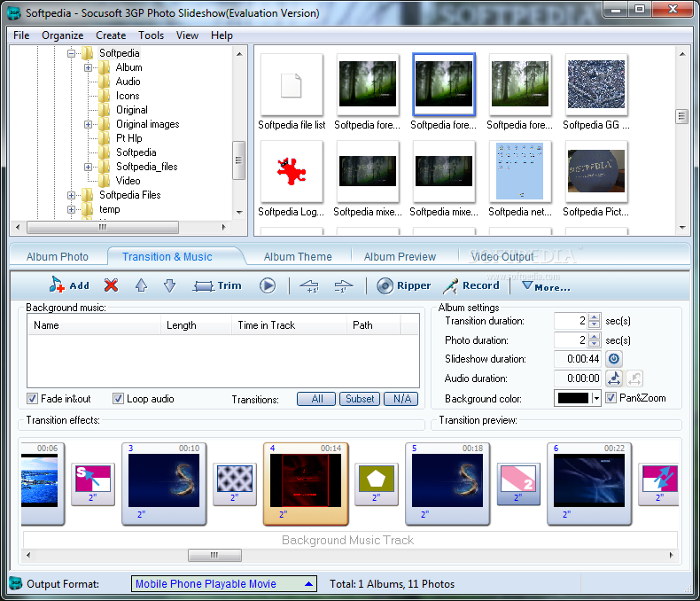Click the app icon beside Output Format
Viewport: 700px width, 601px height.
click(16, 583)
